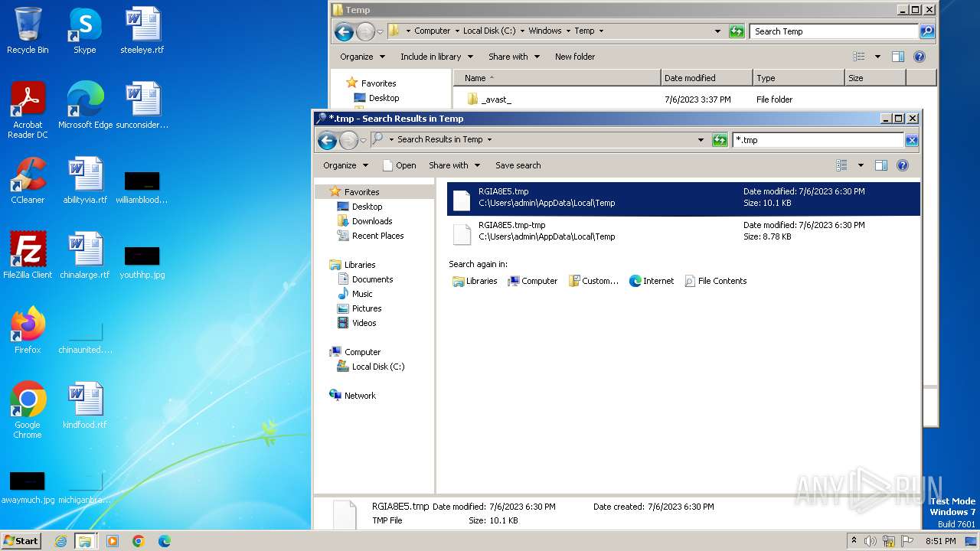Open Share with dropdown in Search Results window

[455, 165]
